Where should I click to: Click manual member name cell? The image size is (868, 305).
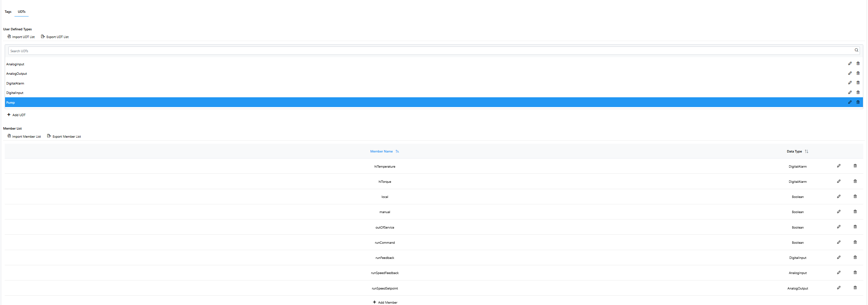pyautogui.click(x=385, y=212)
